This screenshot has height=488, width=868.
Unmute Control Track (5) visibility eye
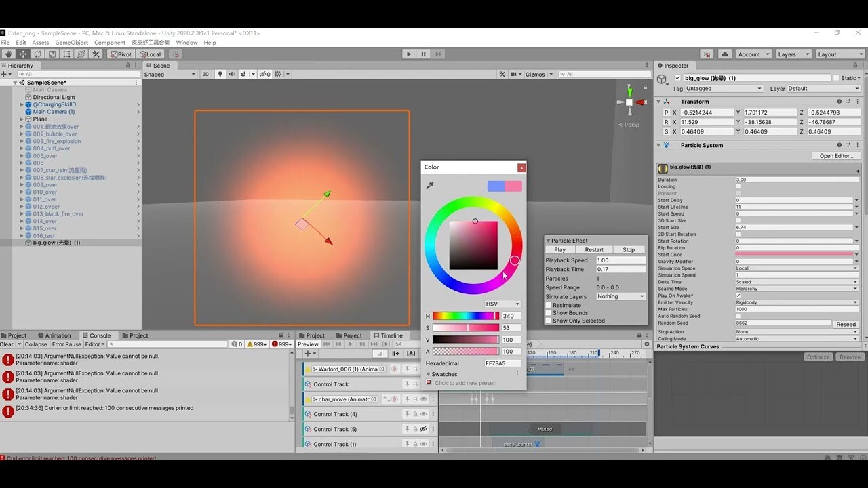(423, 428)
